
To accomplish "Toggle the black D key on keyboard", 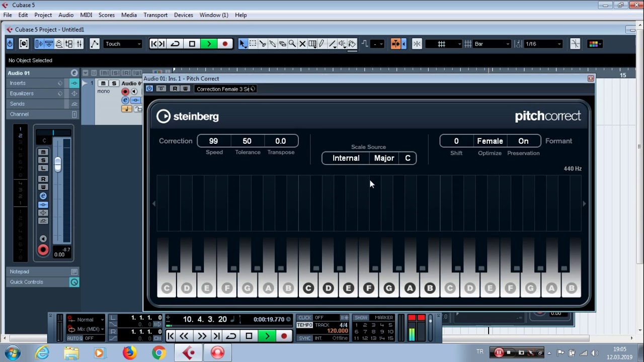I will tap(328, 288).
